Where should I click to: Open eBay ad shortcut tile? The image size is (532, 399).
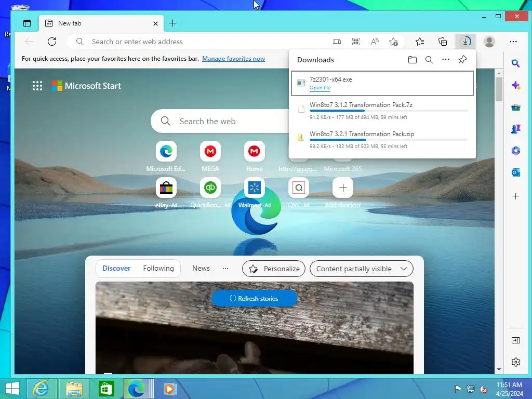166,188
